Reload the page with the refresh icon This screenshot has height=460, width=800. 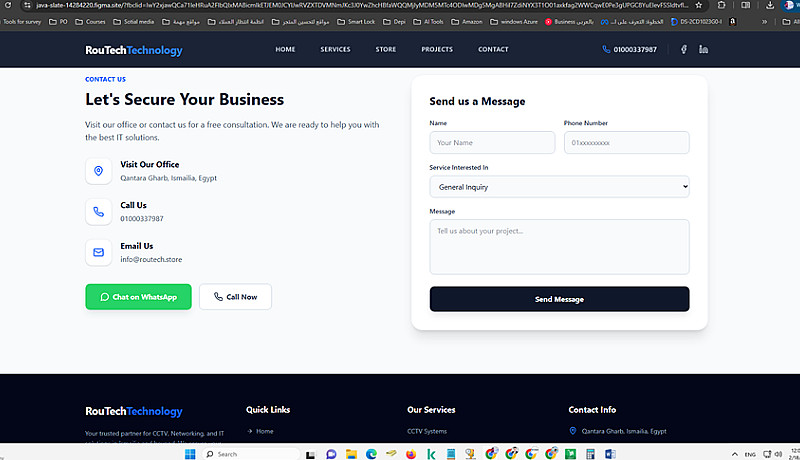pyautogui.click(x=8, y=5)
